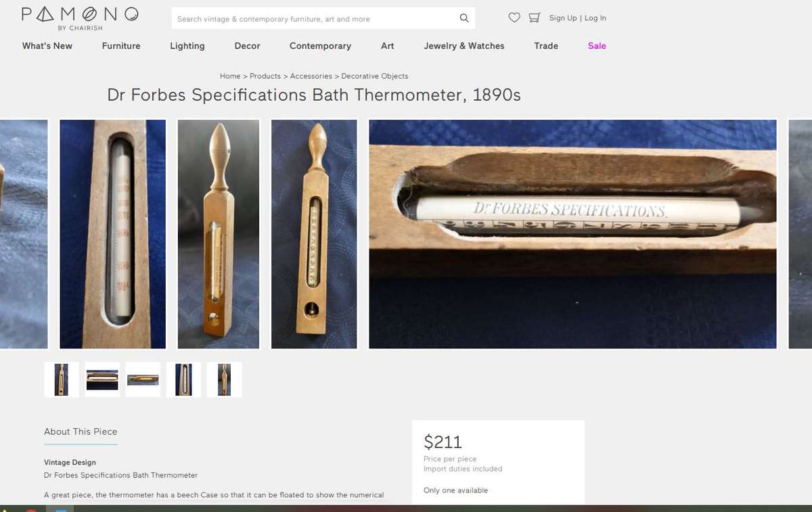Viewport: 812px width, 512px height.
Task: Navigate to the Home breadcrumb link
Action: point(230,76)
